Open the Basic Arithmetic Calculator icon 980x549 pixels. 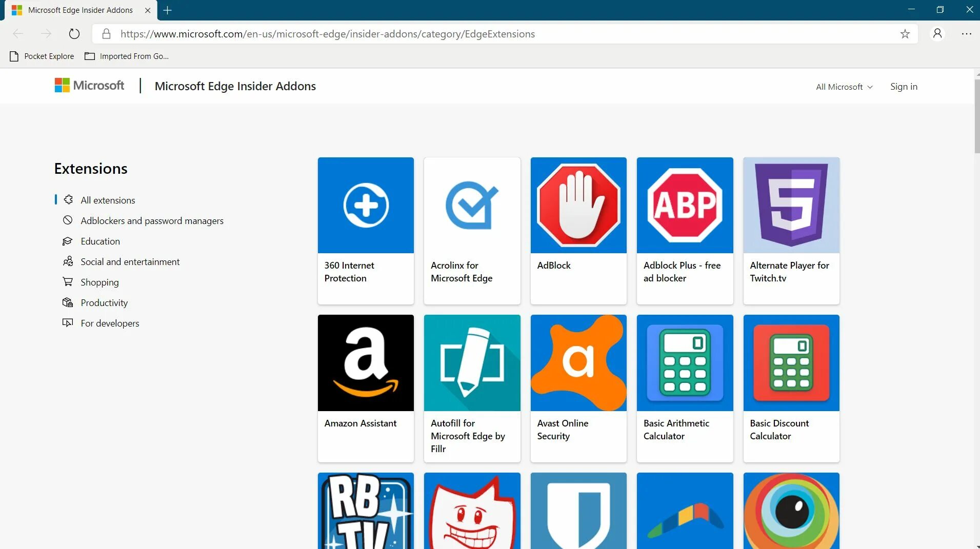pyautogui.click(x=685, y=363)
